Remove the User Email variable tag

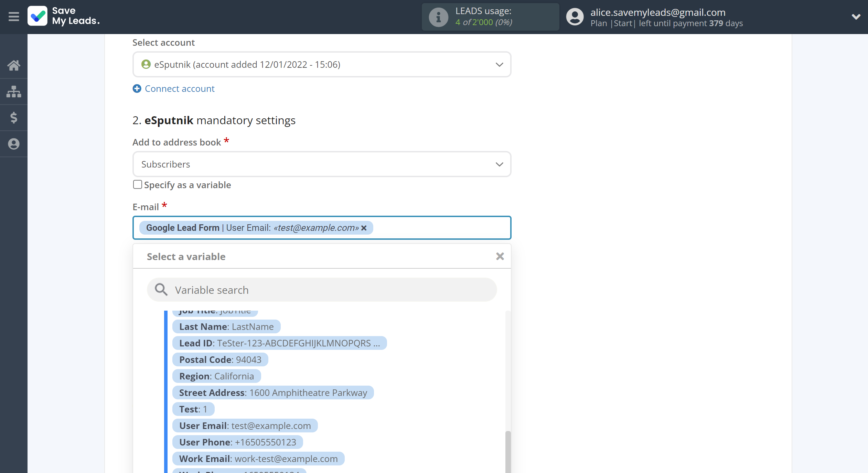tap(364, 228)
